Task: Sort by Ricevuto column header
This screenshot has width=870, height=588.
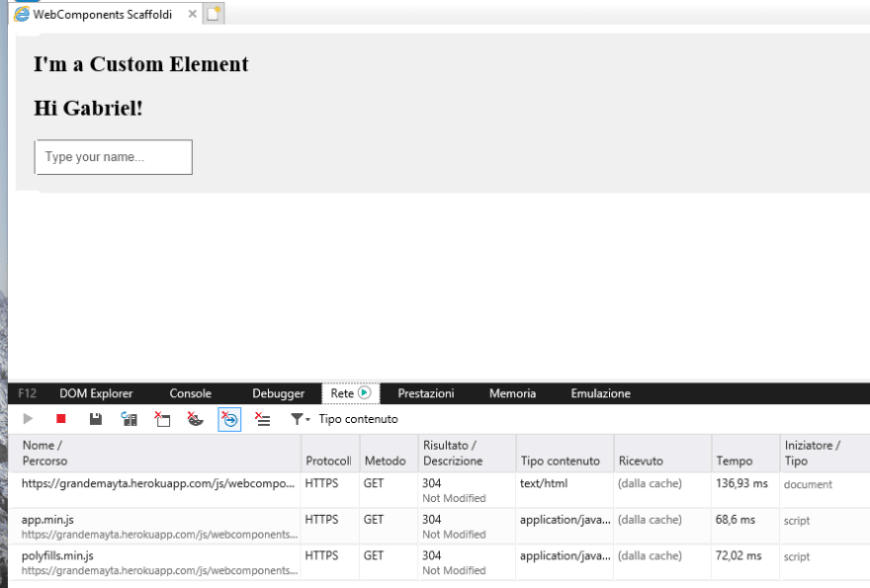Action: pyautogui.click(x=662, y=454)
